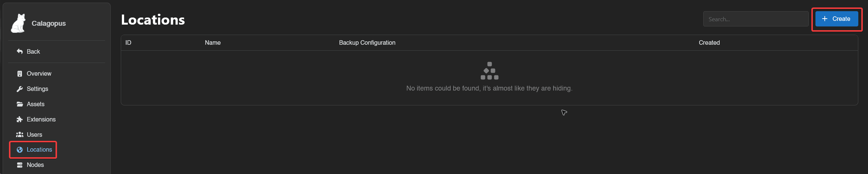868x174 pixels.
Task: Click the Overview building icon
Action: (x=20, y=74)
